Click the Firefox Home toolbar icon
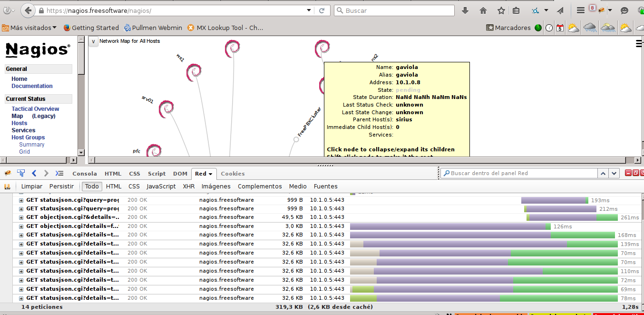The image size is (644, 315). [483, 10]
